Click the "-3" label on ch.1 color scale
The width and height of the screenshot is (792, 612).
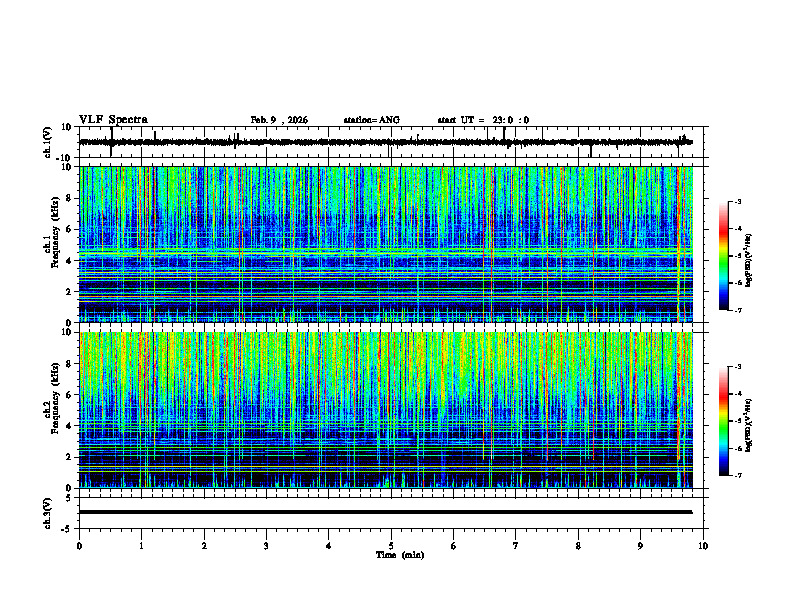point(738,201)
